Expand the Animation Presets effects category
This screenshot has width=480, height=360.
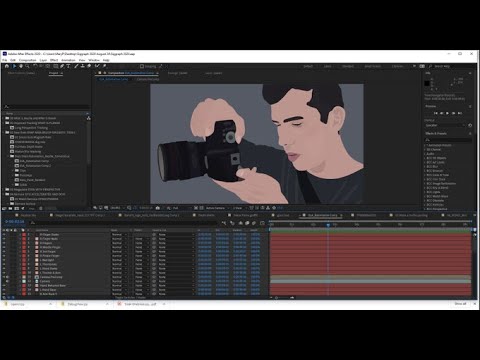[425, 145]
